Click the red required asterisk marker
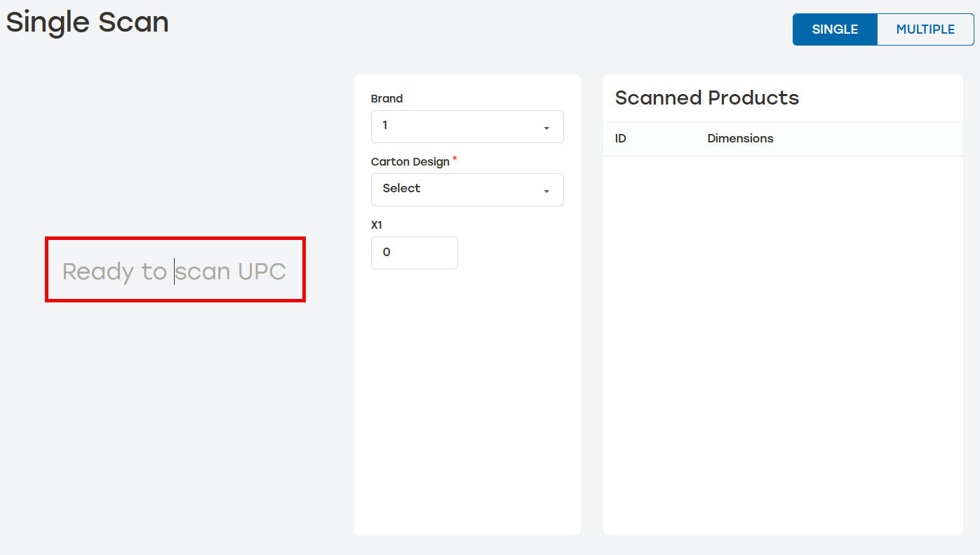 [455, 159]
